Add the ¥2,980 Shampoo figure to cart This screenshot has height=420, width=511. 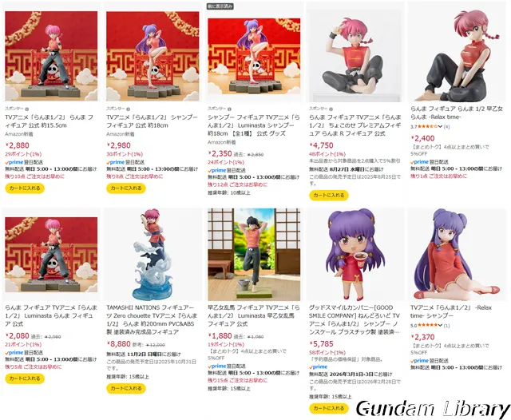click(126, 188)
